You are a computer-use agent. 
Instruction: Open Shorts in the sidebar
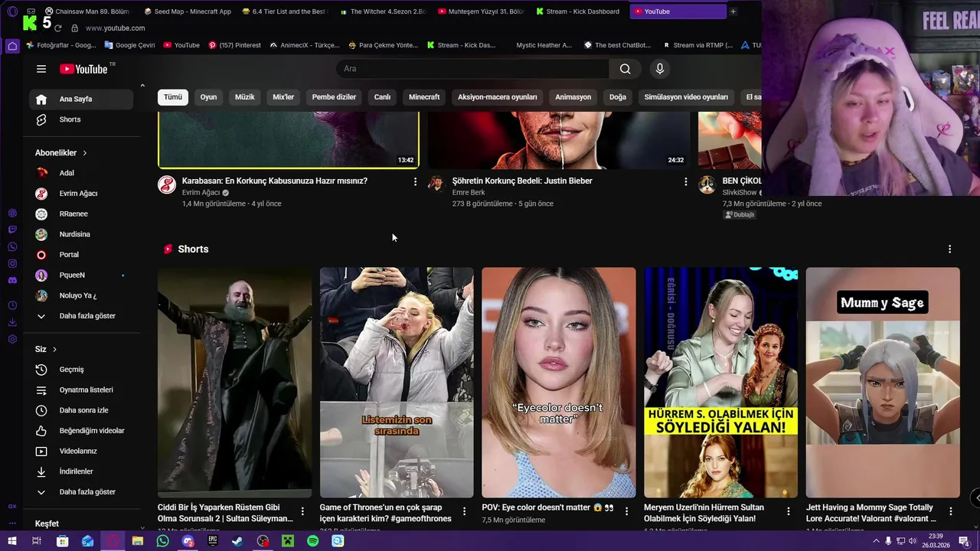(x=81, y=119)
